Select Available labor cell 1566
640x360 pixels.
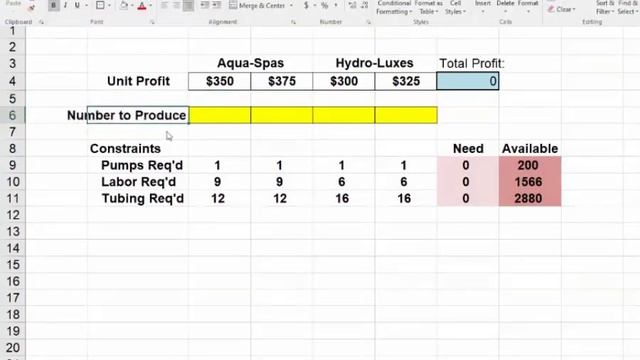[530, 182]
